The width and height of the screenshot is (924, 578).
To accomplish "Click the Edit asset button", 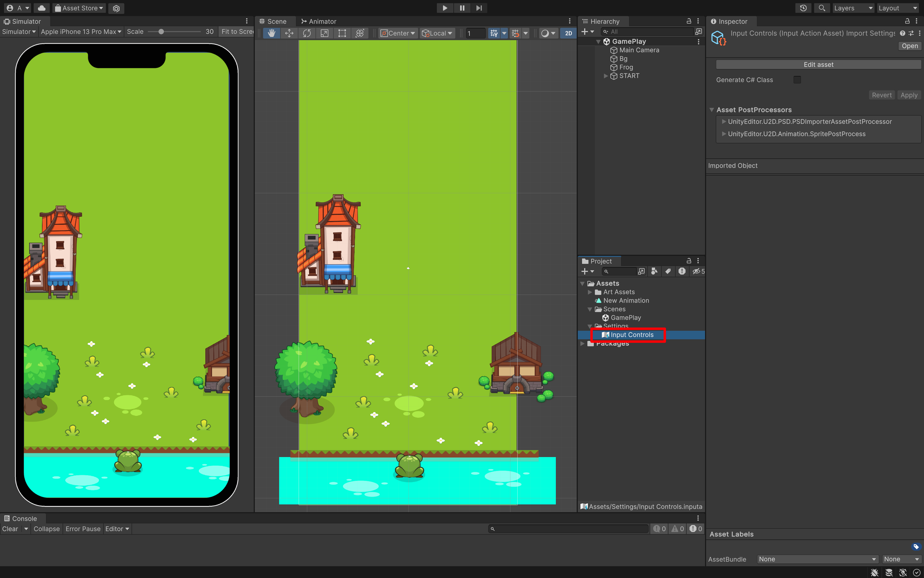I will coord(818,64).
